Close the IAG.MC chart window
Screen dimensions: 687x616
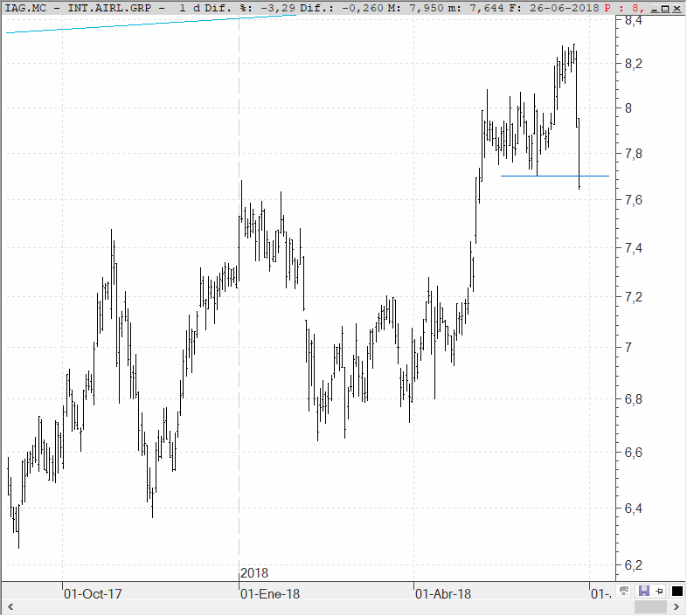click(x=677, y=9)
